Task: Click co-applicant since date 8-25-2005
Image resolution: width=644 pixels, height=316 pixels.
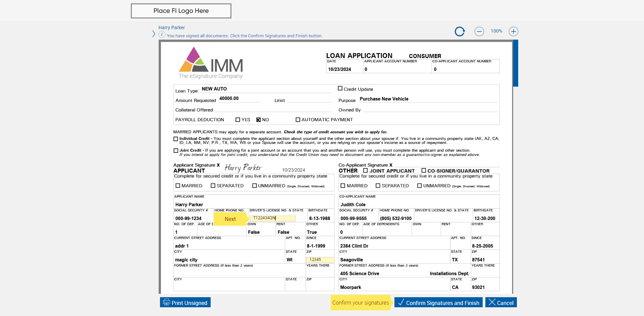Action: [x=482, y=246]
